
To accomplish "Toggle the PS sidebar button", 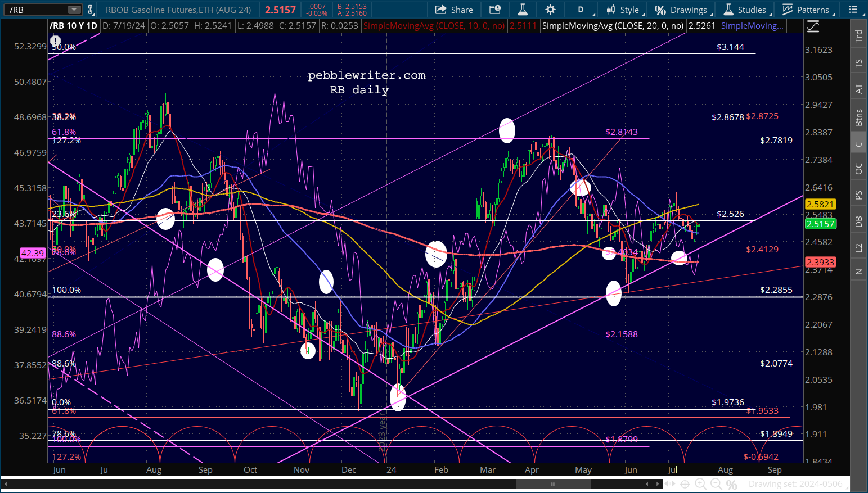I will tap(858, 195).
